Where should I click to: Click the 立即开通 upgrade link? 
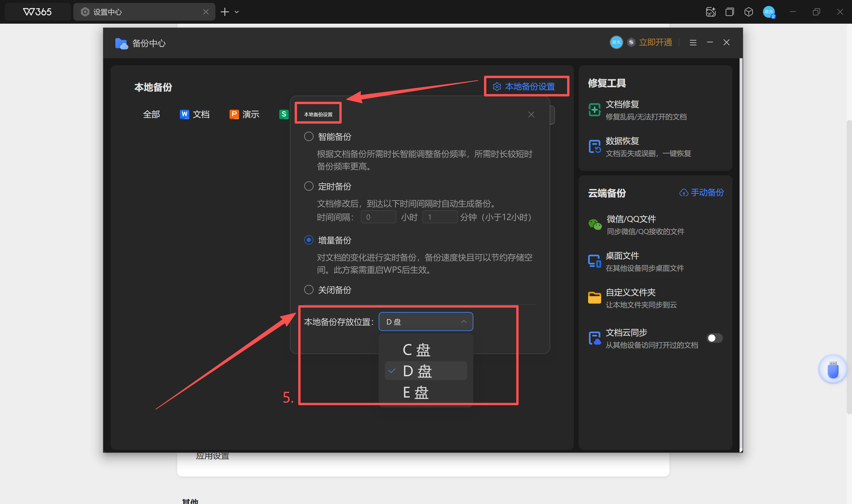(x=655, y=42)
